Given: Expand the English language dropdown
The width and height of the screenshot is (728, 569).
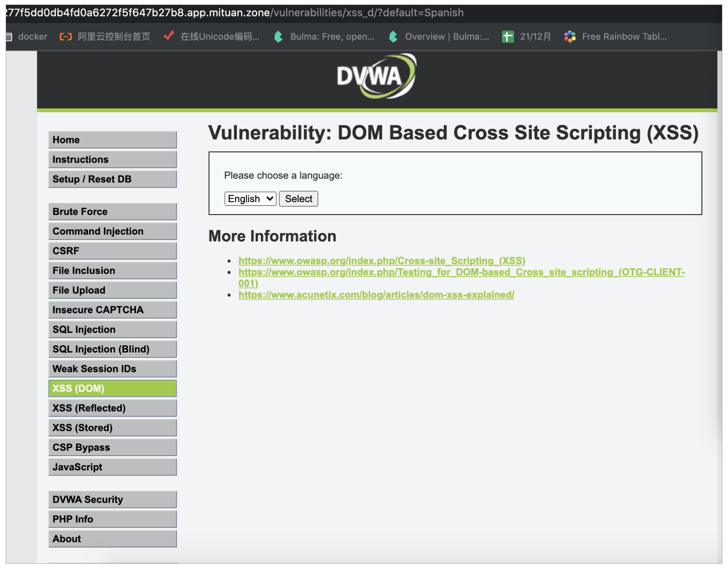Looking at the screenshot, I should pos(250,199).
